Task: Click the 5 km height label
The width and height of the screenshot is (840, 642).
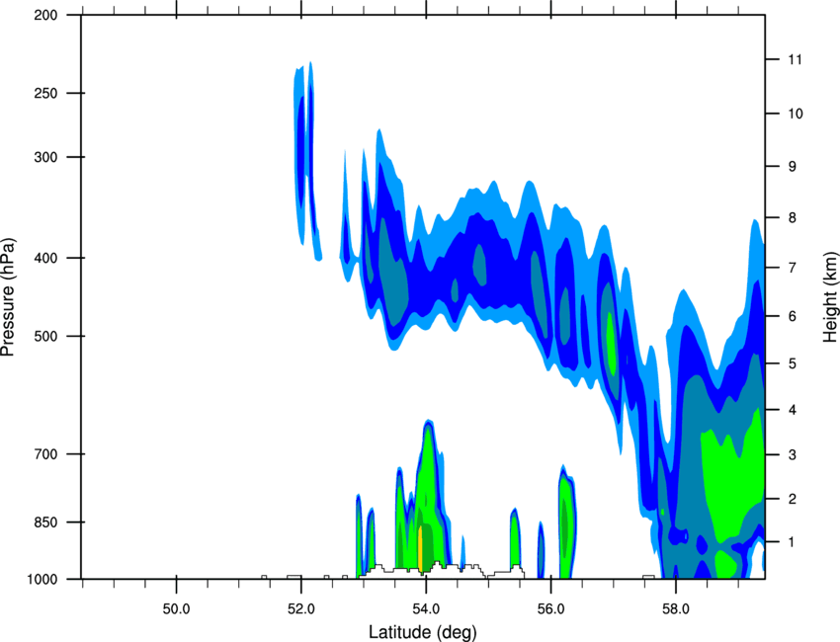Action: tap(792, 363)
